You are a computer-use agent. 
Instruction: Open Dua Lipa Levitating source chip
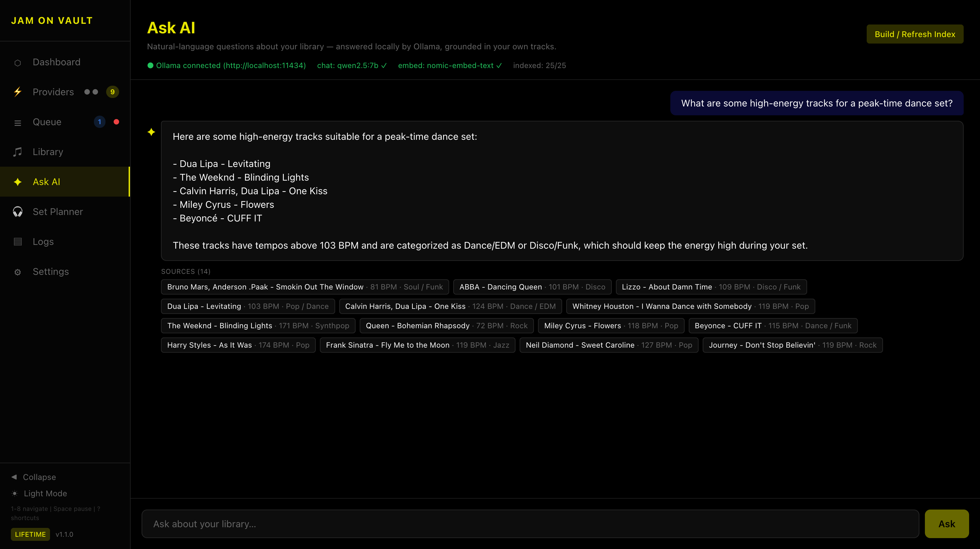[x=248, y=306]
